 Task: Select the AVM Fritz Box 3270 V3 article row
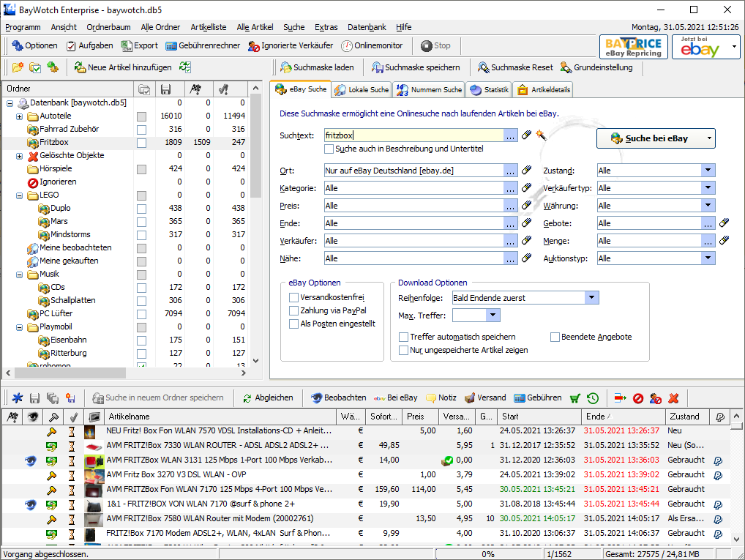click(x=366, y=474)
